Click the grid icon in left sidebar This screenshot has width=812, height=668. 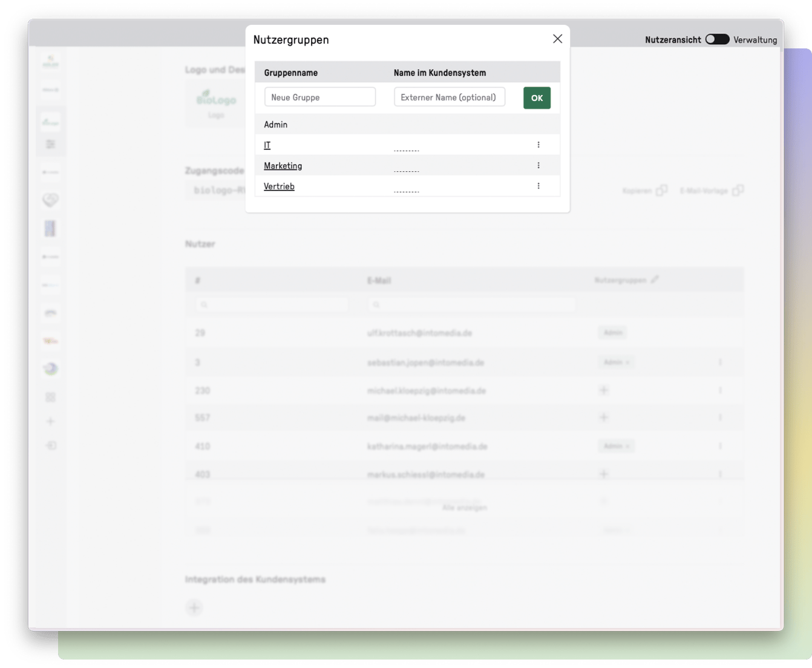tap(51, 397)
